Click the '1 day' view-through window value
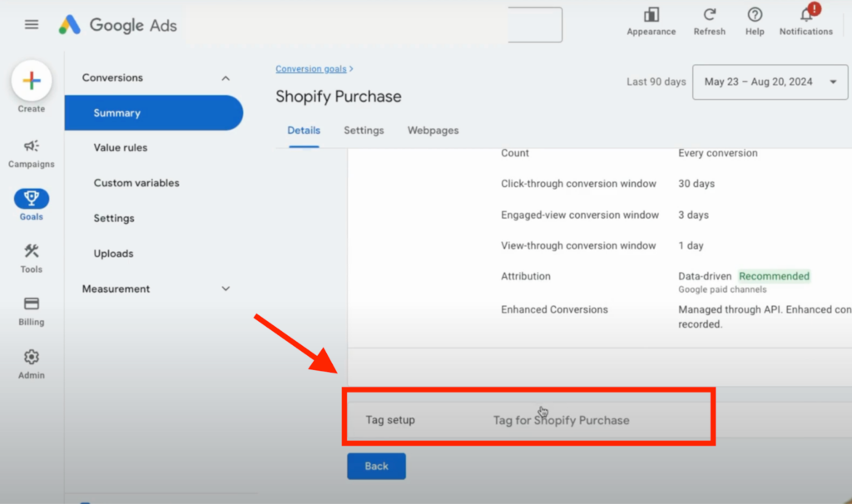 [x=691, y=245]
